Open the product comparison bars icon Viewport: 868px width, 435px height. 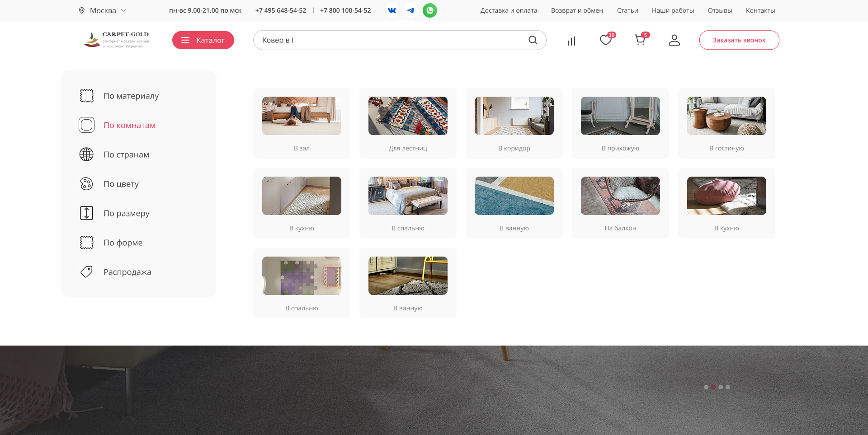coord(571,41)
